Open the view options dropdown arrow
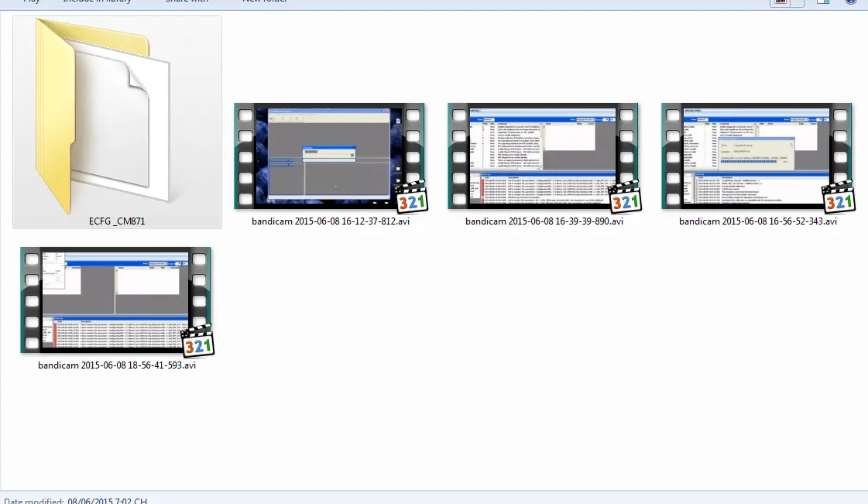 coord(797,2)
